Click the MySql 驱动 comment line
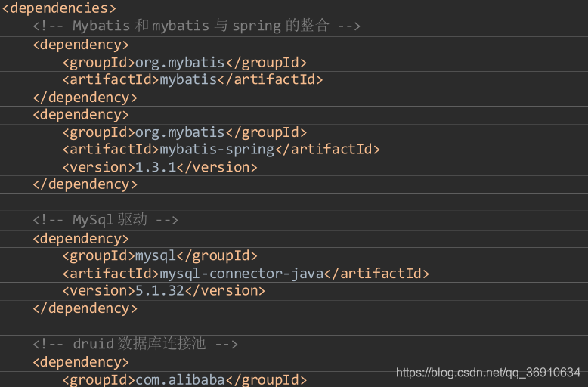This screenshot has height=387, width=588. (x=105, y=220)
